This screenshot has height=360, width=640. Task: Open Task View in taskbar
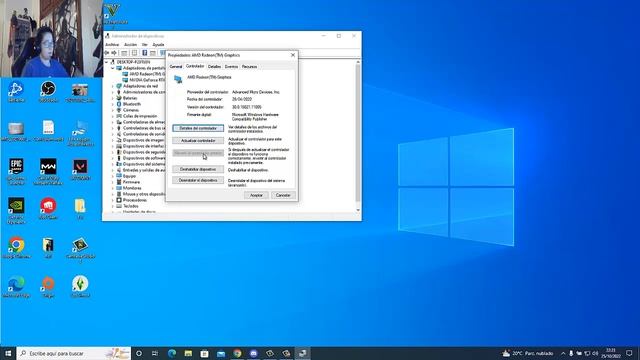pos(155,353)
